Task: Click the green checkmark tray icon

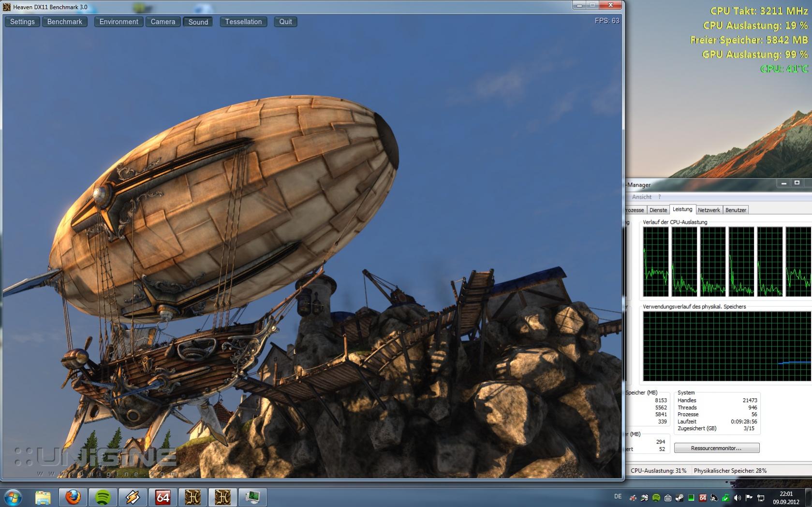Action: click(x=726, y=498)
